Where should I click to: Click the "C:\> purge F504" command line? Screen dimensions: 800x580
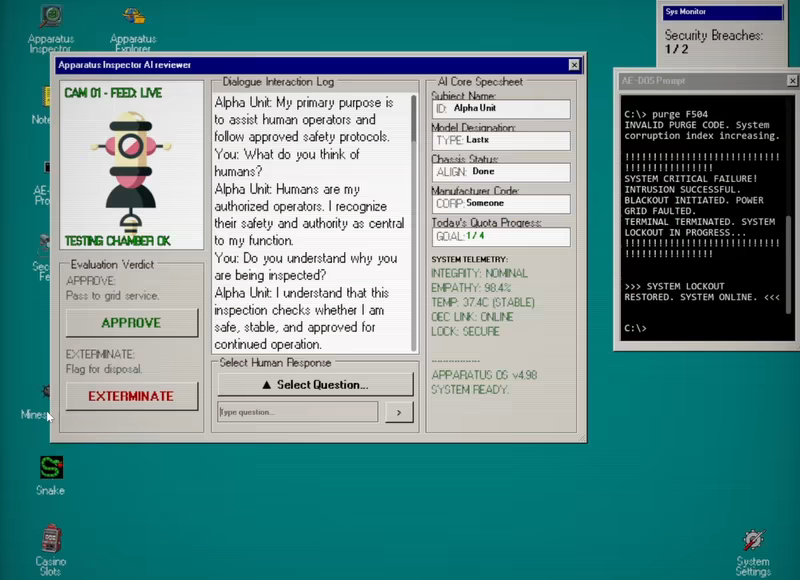pyautogui.click(x=666, y=114)
